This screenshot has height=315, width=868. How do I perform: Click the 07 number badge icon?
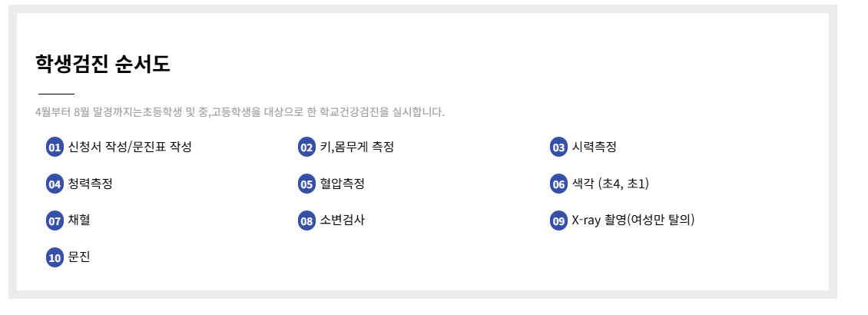click(55, 221)
